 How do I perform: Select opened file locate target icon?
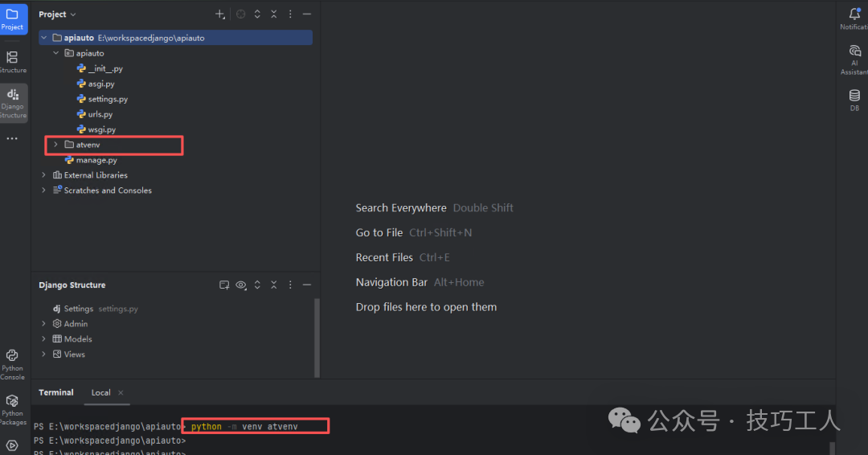pyautogui.click(x=241, y=14)
